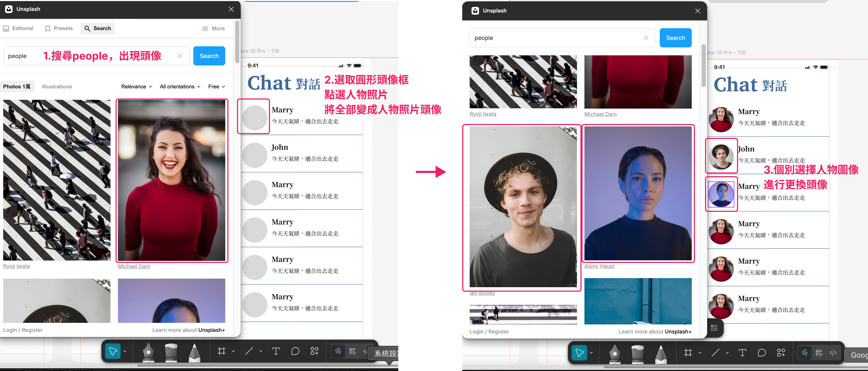Click blue Search button in left Unsplash panel

[209, 56]
